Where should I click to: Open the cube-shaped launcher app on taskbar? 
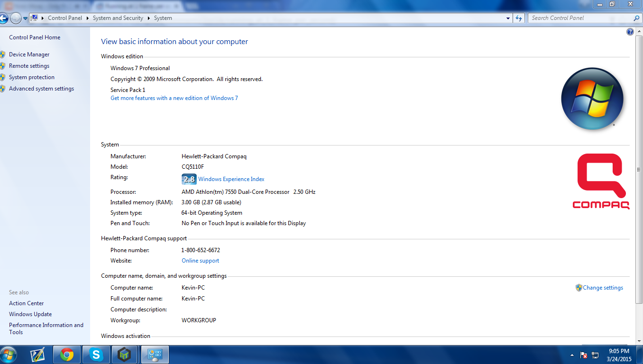click(x=124, y=355)
